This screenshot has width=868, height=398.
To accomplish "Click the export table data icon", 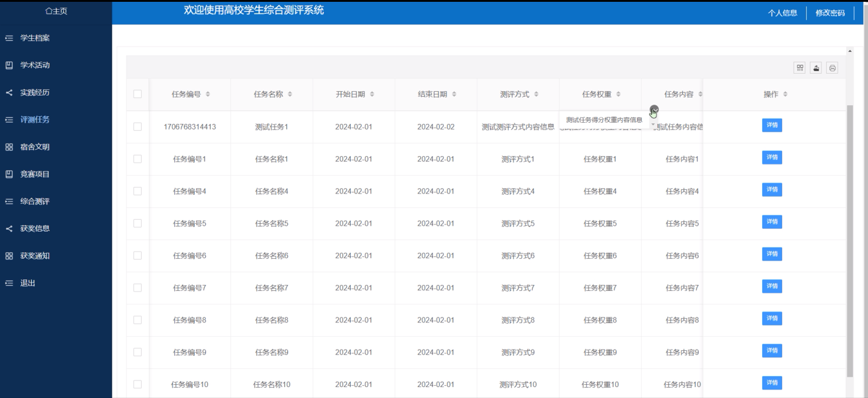I will 816,68.
